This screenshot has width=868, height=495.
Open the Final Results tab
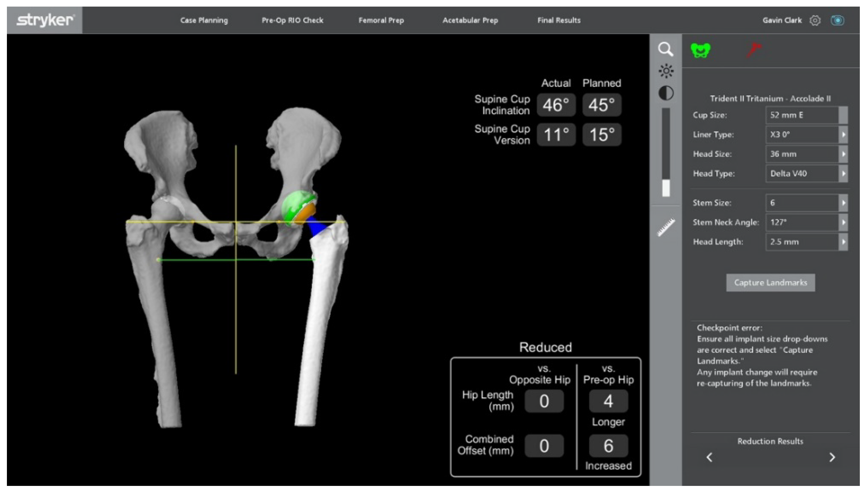[558, 20]
